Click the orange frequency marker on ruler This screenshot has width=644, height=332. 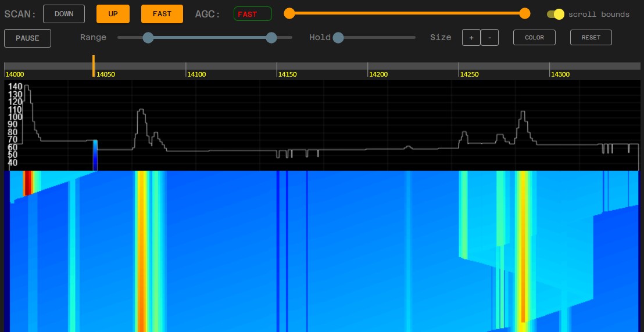(x=94, y=66)
